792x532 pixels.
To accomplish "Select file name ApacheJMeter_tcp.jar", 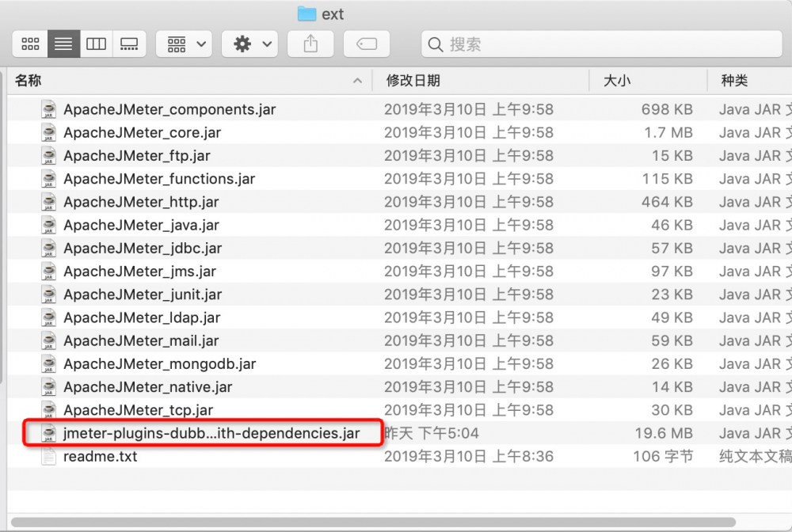I will [139, 410].
